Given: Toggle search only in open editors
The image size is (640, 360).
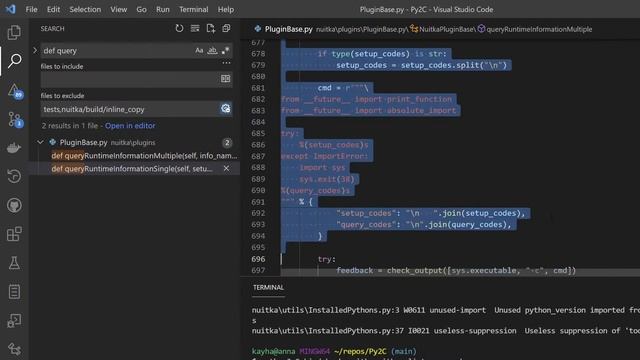Looking at the screenshot, I should (x=225, y=79).
